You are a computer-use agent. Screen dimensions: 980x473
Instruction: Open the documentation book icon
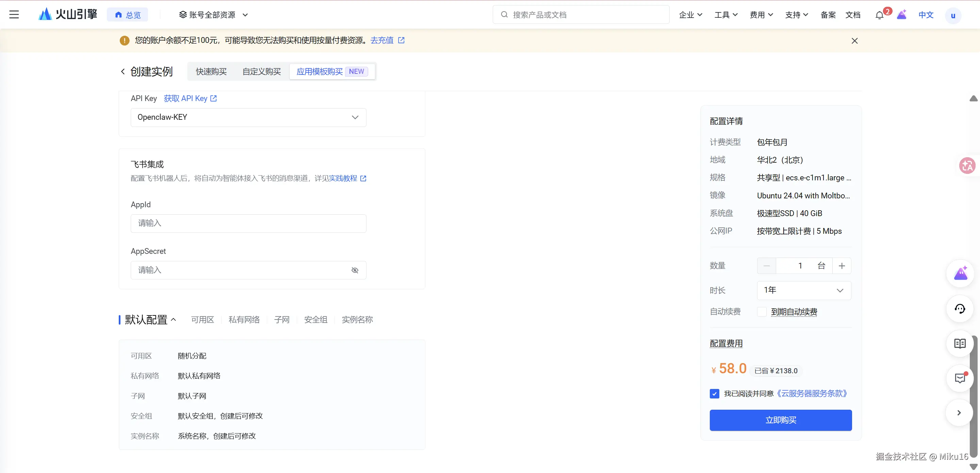click(960, 344)
